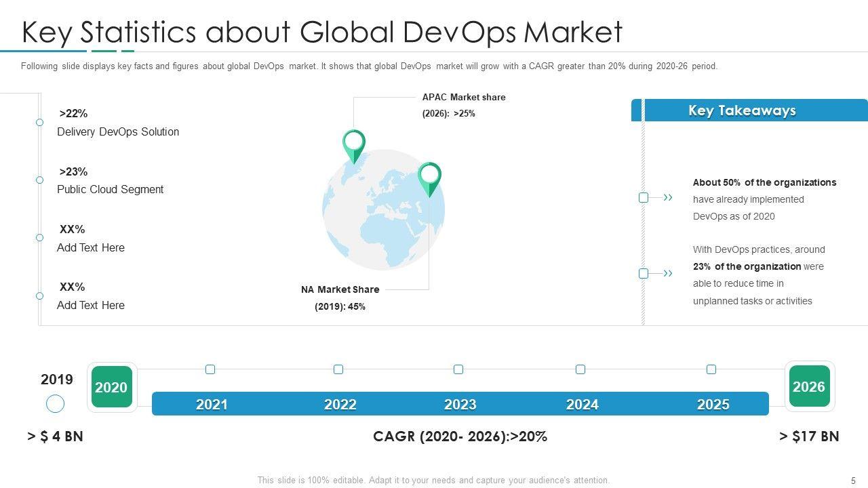Click the bullet circle beside Delivery DevOps Solution
Image resolution: width=868 pixels, height=488 pixels.
pos(39,123)
